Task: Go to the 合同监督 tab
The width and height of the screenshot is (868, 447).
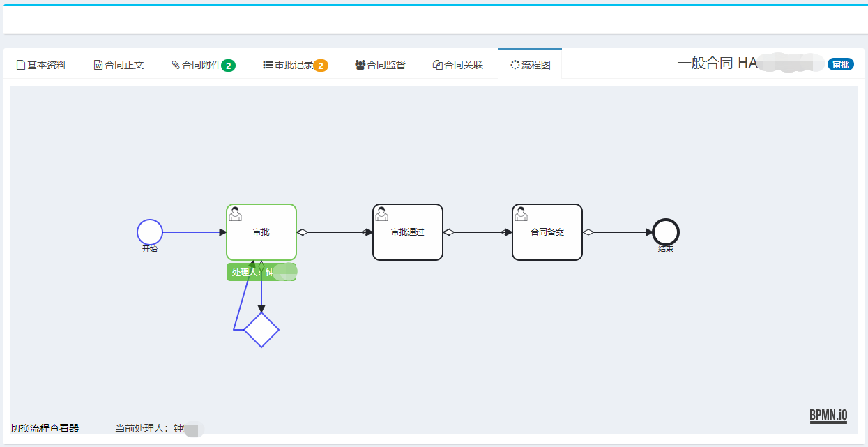Action: (x=380, y=65)
